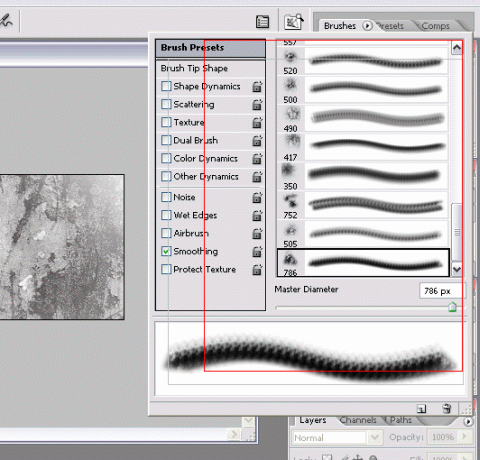480x460 pixels.
Task: Select the 520 brush preset
Action: [x=363, y=61]
